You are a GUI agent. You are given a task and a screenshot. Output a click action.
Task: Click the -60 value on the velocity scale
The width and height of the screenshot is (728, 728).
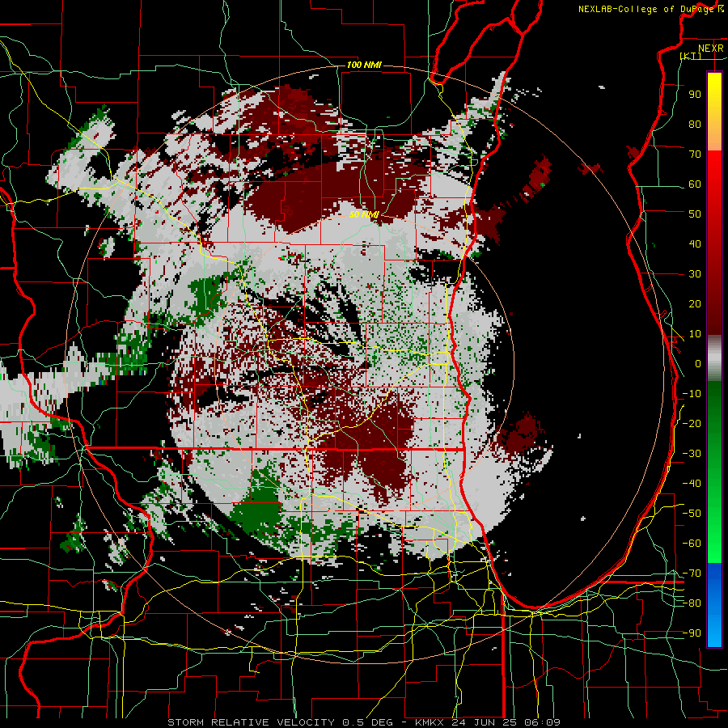(x=692, y=544)
